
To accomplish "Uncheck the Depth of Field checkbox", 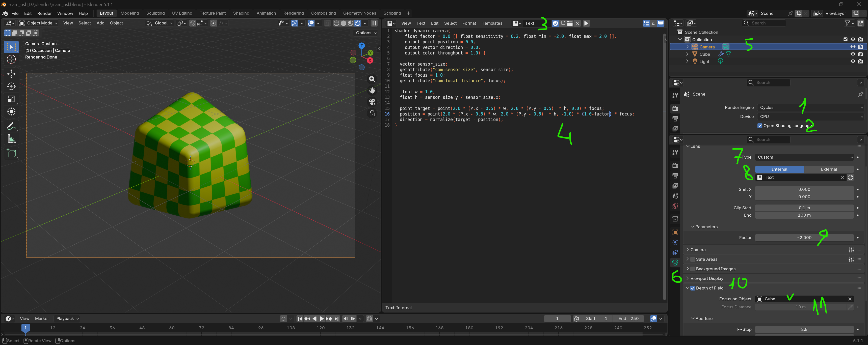I will pyautogui.click(x=692, y=288).
